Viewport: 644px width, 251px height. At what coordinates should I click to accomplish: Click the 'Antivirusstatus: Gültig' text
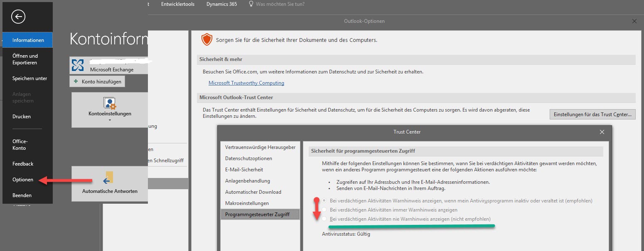pyautogui.click(x=346, y=234)
